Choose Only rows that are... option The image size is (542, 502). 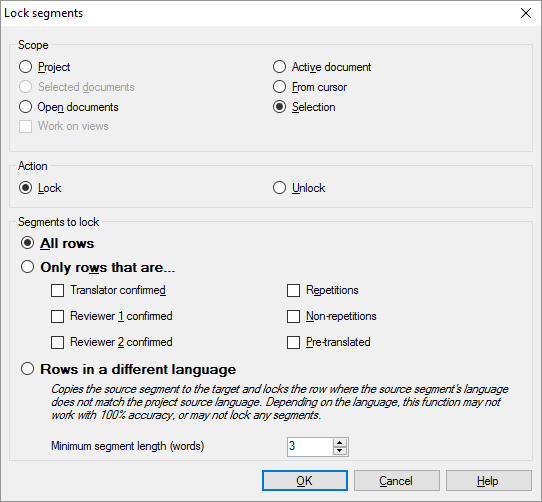pyautogui.click(x=27, y=267)
